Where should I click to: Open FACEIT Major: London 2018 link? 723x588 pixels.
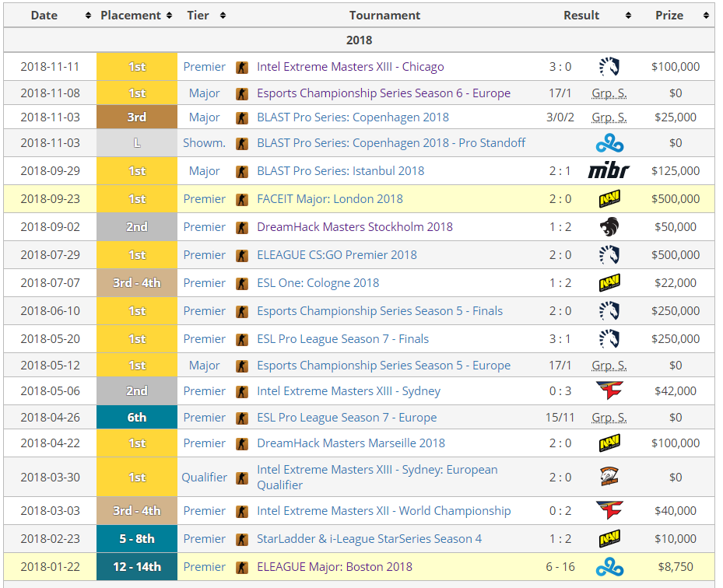[330, 199]
